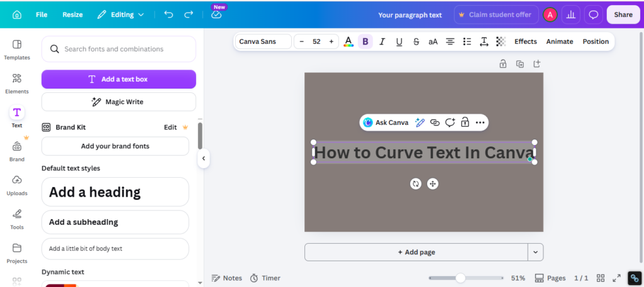644x287 pixels.
Task: Click the cloud save status icon
Action: pos(216,15)
